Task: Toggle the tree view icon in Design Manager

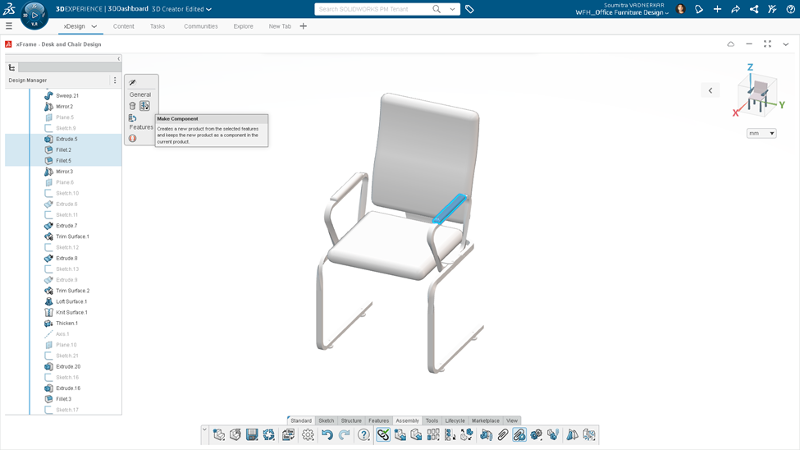Action: 12,67
